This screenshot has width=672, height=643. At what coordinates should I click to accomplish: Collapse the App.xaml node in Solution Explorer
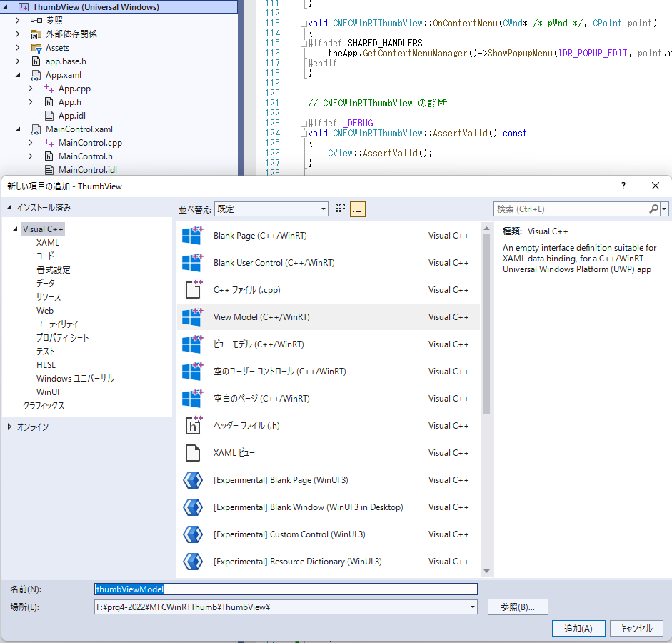tap(18, 75)
